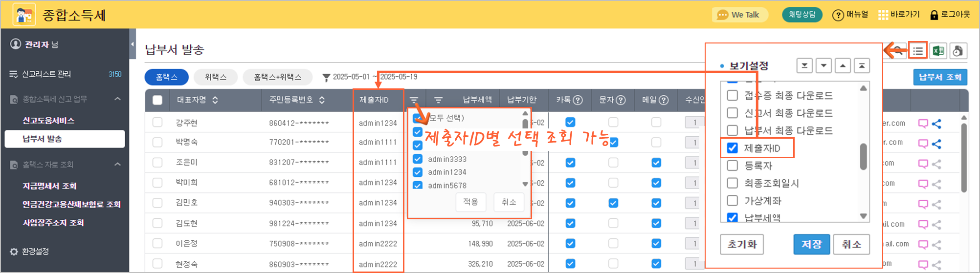The height and width of the screenshot is (273, 980).
Task: Click the 수신인 count box in 강주현's row
Action: (x=694, y=122)
